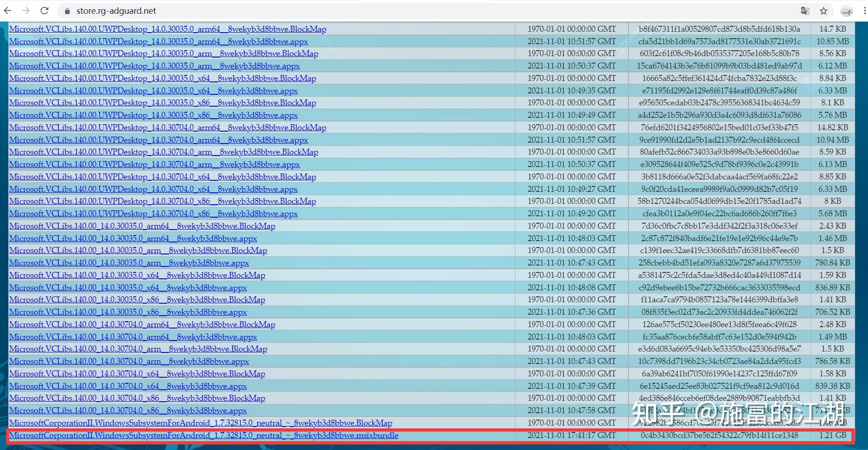868x450 pixels.
Task: Open VCLibs.140.00_14.0.30035.0 arm BlockMap link
Action: pyautogui.click(x=138, y=250)
